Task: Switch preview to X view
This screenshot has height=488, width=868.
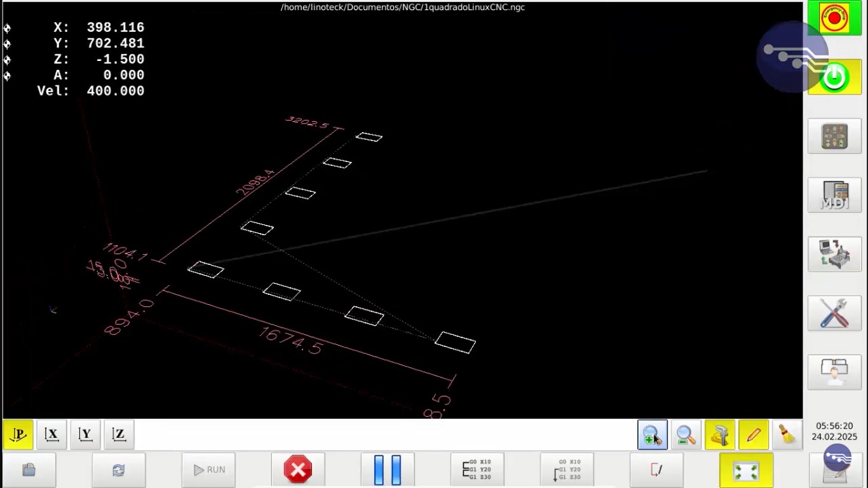Action: [x=51, y=435]
